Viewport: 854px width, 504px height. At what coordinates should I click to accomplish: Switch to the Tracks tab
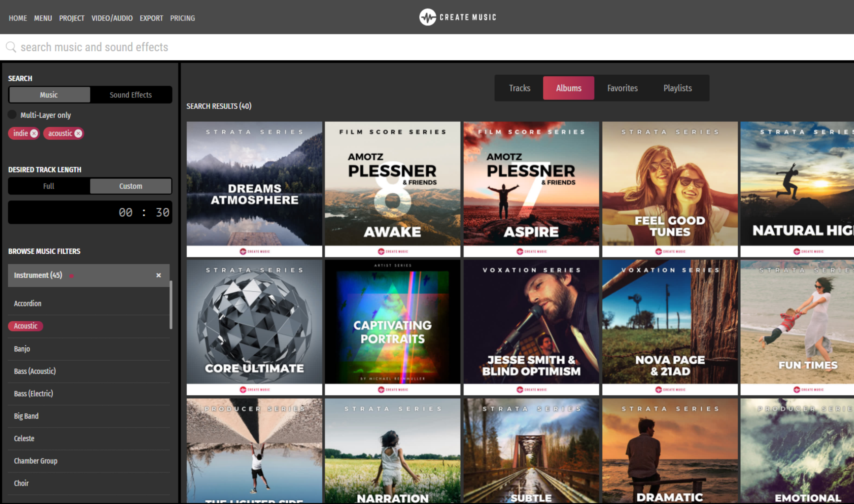click(519, 88)
